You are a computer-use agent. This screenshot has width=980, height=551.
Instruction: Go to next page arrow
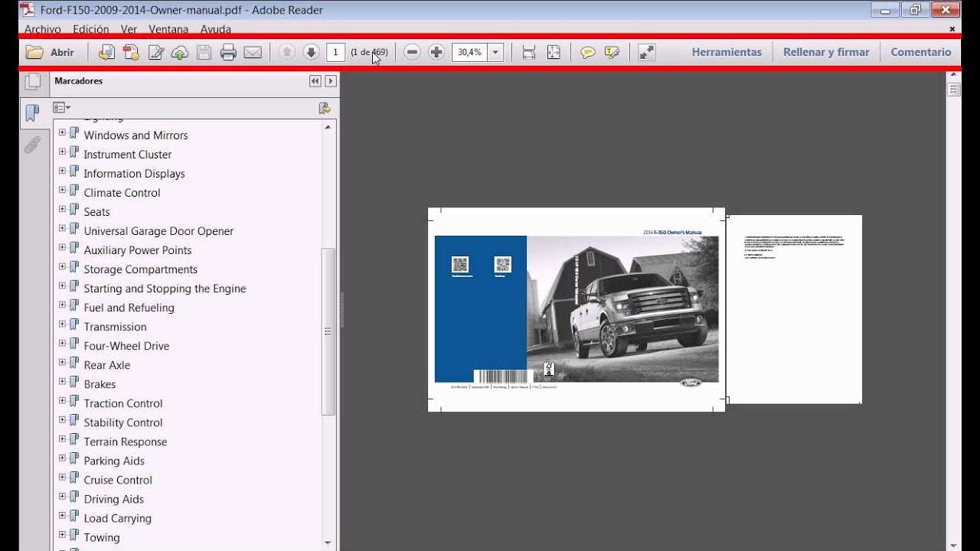[311, 52]
